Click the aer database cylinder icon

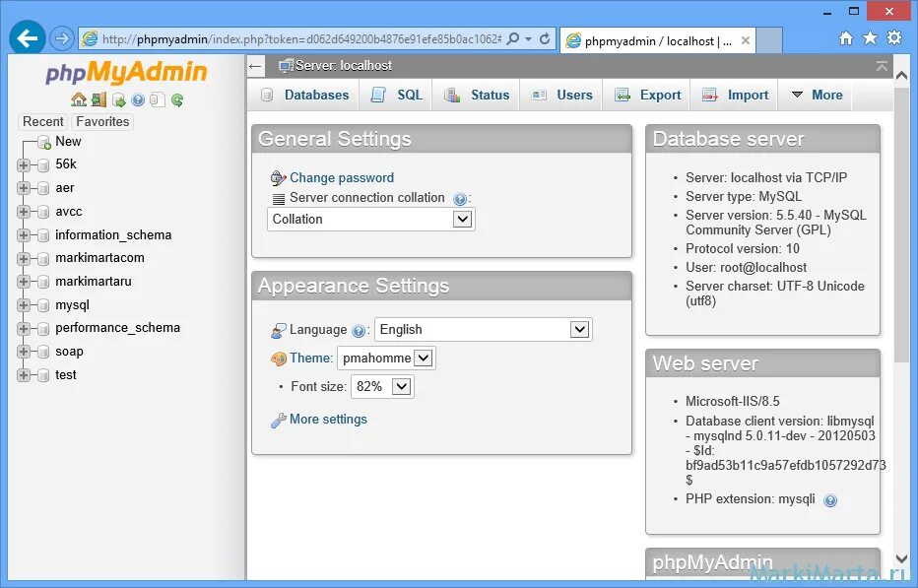pos(42,188)
